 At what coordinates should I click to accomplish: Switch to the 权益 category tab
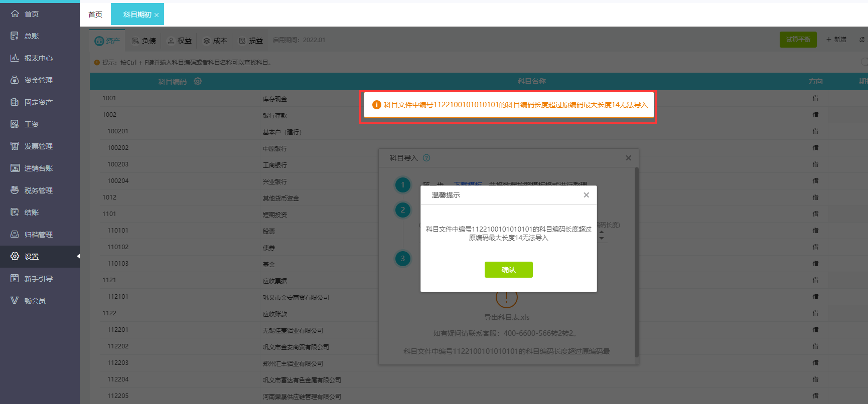point(180,41)
